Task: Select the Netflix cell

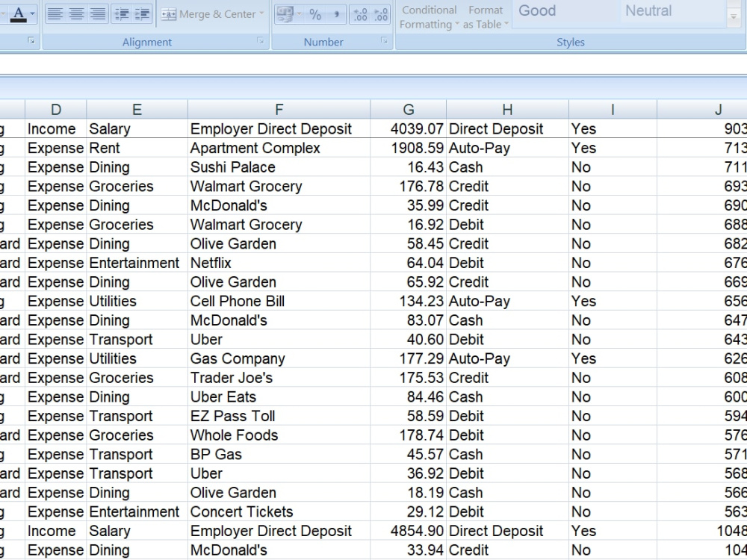Action: tap(279, 263)
